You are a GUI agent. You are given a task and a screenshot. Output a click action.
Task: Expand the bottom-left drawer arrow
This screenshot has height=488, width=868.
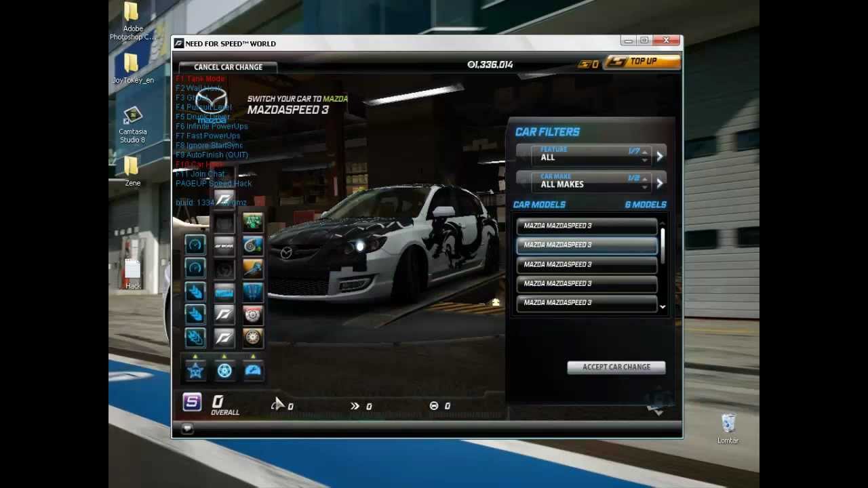[x=187, y=428]
